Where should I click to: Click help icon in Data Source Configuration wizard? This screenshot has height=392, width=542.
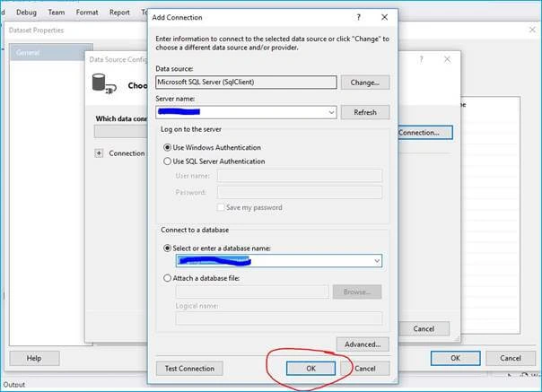[x=421, y=59]
